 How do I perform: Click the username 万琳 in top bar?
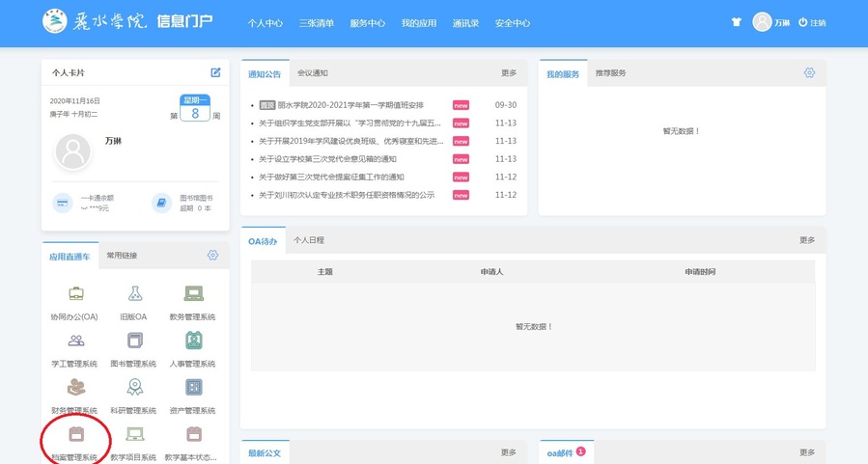coord(782,23)
